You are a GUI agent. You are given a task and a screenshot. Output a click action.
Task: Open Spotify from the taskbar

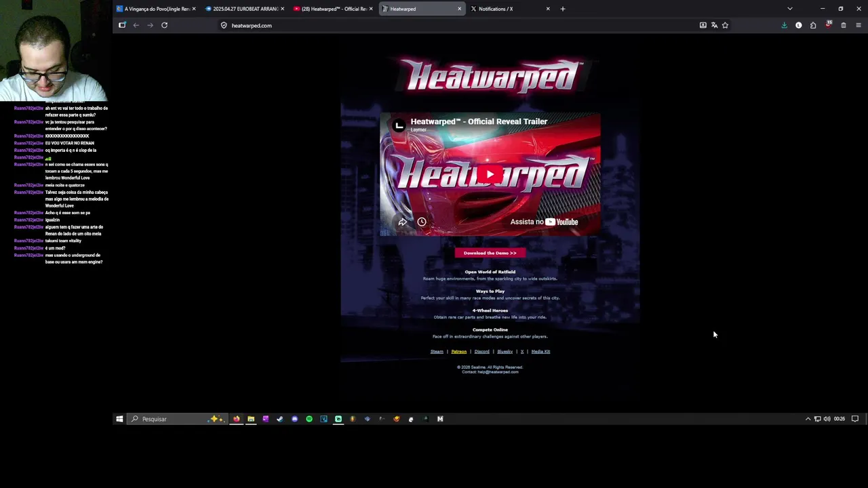pyautogui.click(x=309, y=419)
